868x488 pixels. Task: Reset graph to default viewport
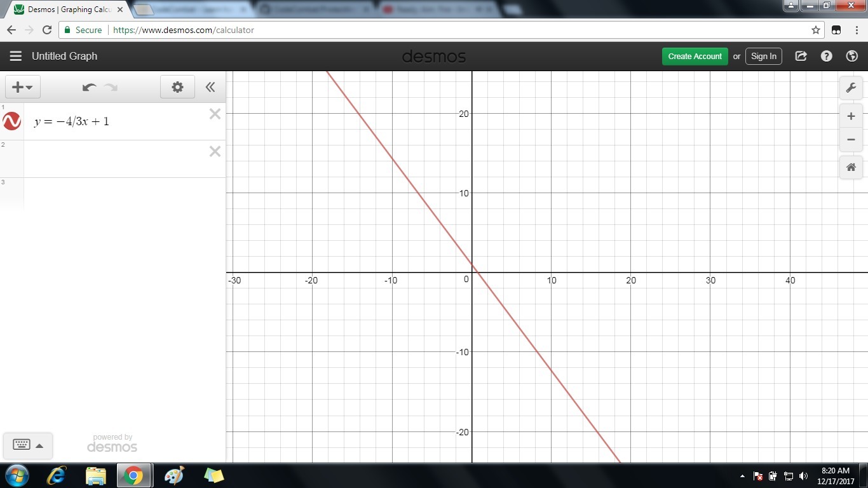[x=851, y=168]
